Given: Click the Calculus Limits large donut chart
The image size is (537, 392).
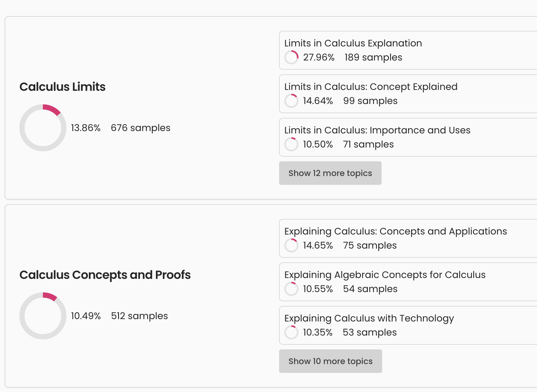Looking at the screenshot, I should 43,128.
